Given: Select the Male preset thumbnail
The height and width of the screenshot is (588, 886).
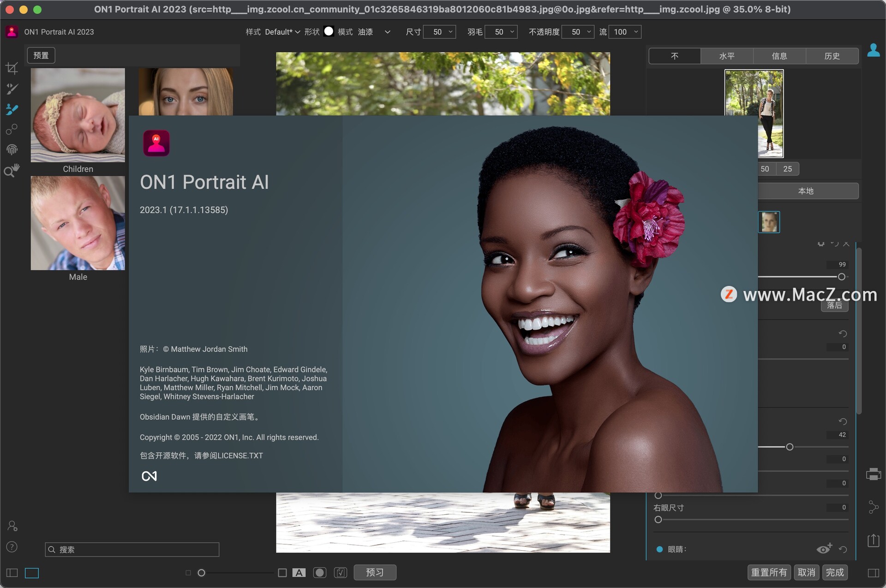Looking at the screenshot, I should coord(78,223).
